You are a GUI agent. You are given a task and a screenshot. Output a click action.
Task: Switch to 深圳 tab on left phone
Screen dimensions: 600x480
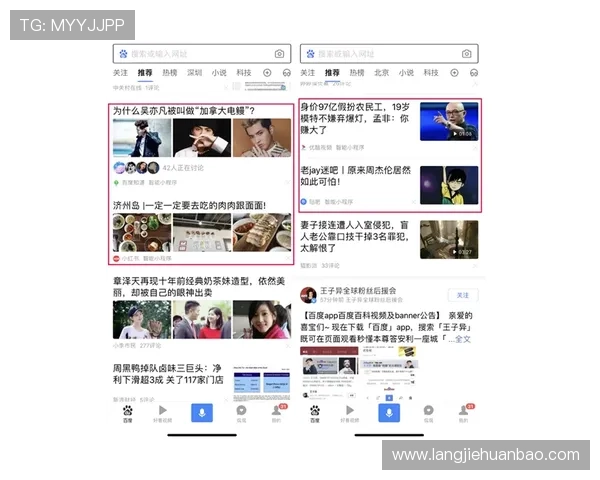pyautogui.click(x=194, y=73)
